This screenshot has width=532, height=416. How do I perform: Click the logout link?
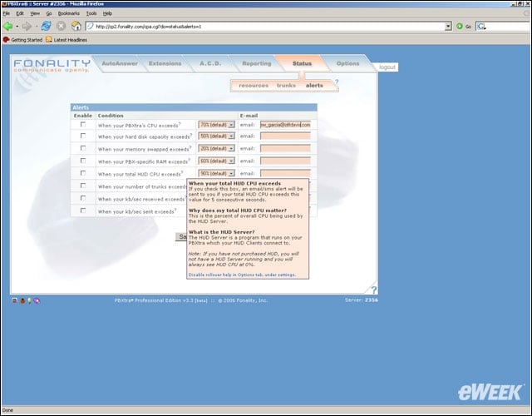(x=387, y=67)
